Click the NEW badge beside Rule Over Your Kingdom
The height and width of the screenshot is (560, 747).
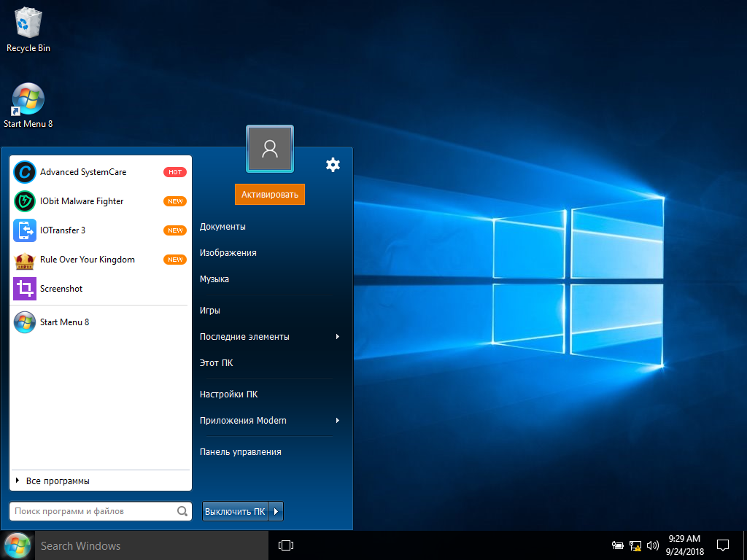[175, 260]
